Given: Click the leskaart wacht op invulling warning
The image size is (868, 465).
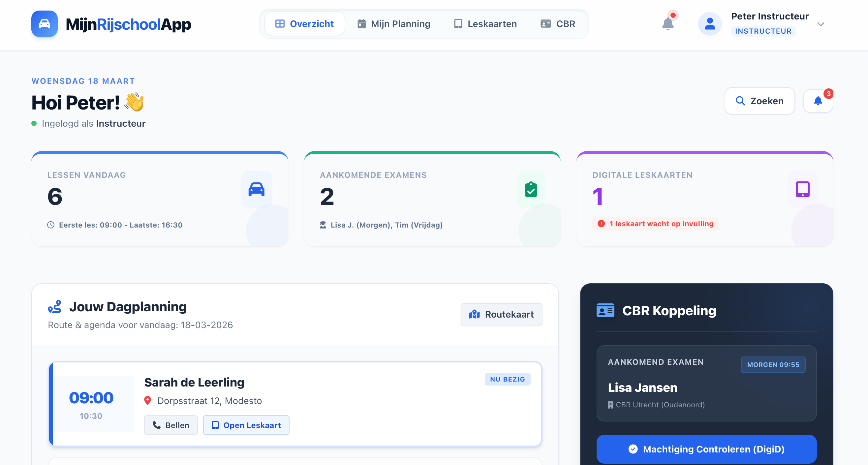Looking at the screenshot, I should (655, 223).
